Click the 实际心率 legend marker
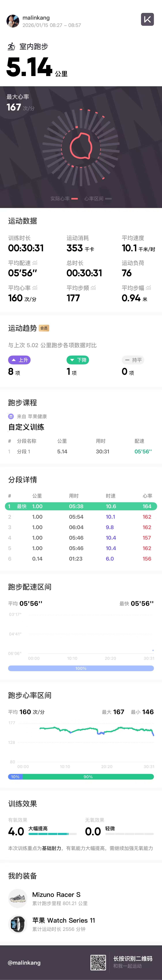The width and height of the screenshot is (162, 980). 75,199
